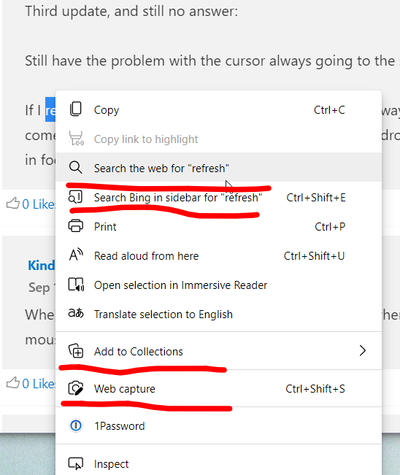Viewport: 400px width, 475px height.
Task: Click the Ctrl+C shortcut label
Action: [329, 110]
